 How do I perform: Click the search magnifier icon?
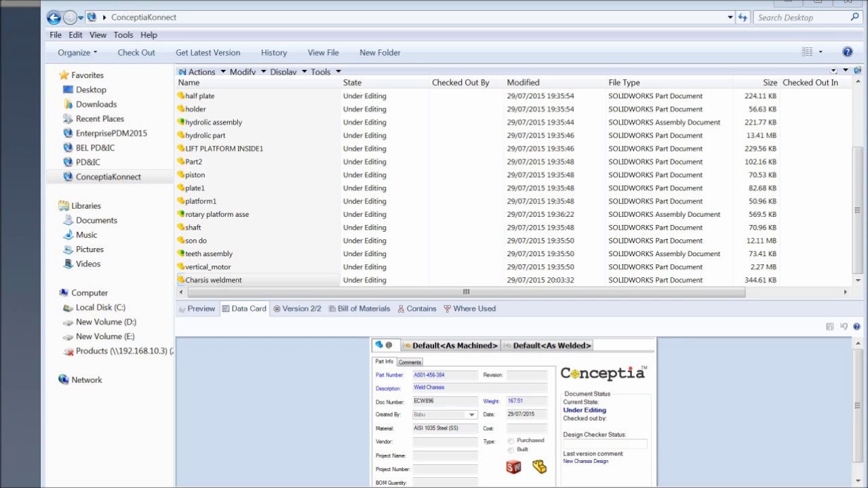[854, 17]
